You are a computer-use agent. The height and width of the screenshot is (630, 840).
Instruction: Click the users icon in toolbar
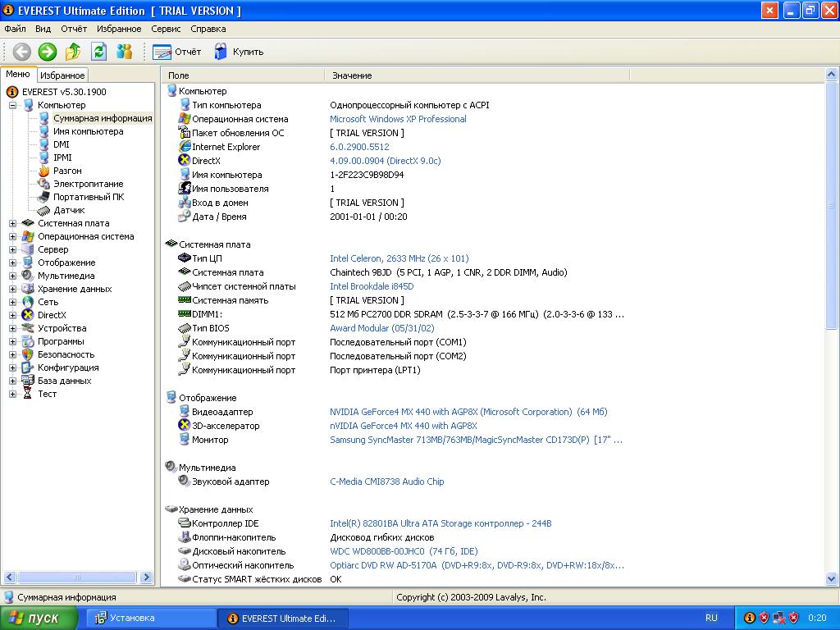click(x=125, y=52)
